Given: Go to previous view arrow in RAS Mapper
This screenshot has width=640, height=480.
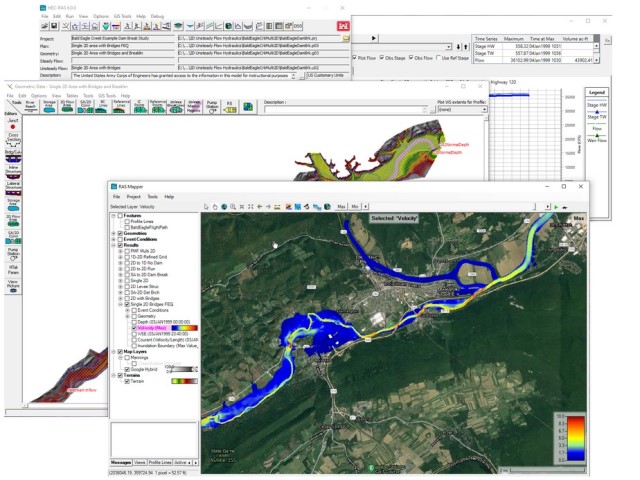Looking at the screenshot, I should click(260, 207).
